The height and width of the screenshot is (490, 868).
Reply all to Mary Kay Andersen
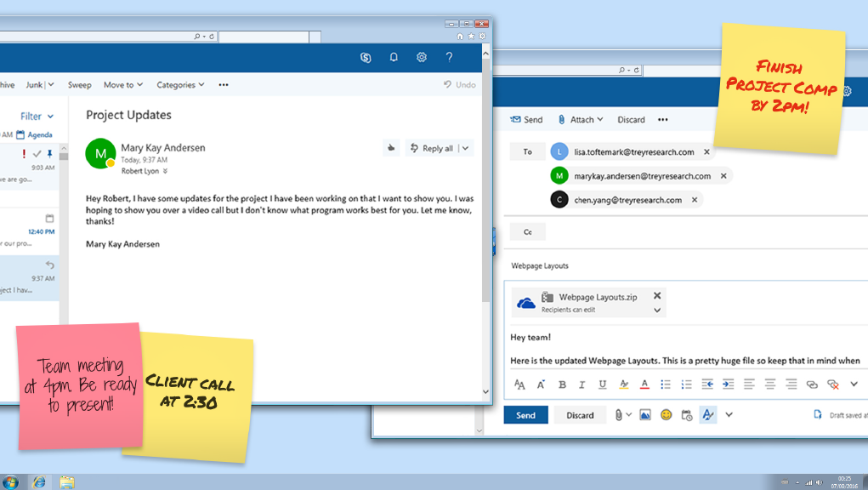click(x=432, y=148)
